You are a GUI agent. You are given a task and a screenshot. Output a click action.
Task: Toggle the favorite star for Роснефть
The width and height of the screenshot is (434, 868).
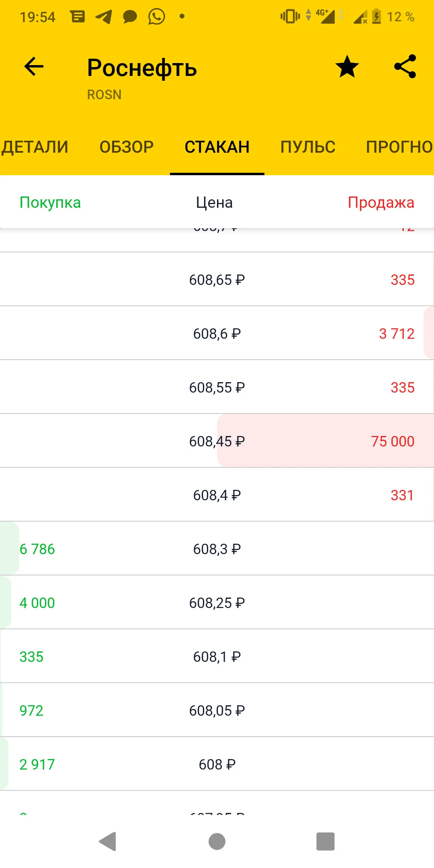coord(347,66)
